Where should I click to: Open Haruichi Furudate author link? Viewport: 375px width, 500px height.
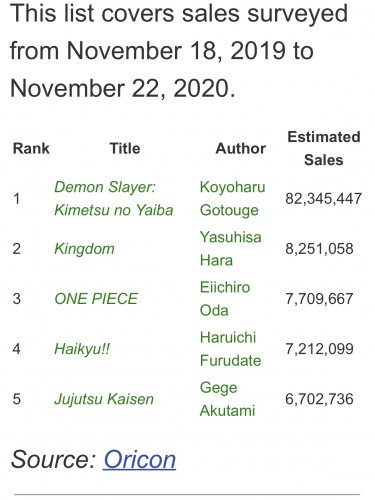(230, 349)
